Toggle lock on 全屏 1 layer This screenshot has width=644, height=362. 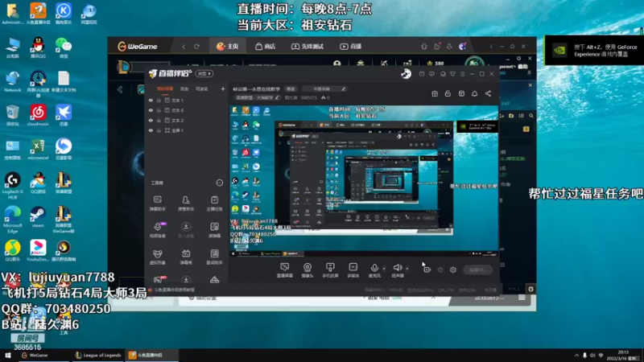click(159, 130)
